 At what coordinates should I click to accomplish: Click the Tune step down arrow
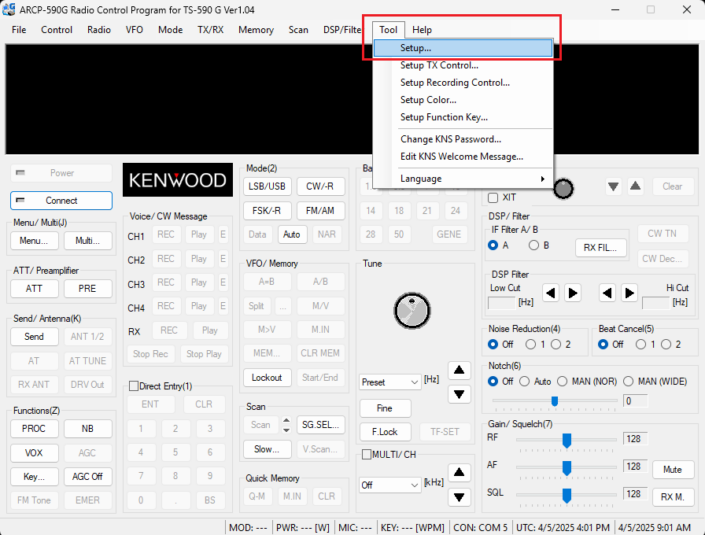[x=459, y=394]
